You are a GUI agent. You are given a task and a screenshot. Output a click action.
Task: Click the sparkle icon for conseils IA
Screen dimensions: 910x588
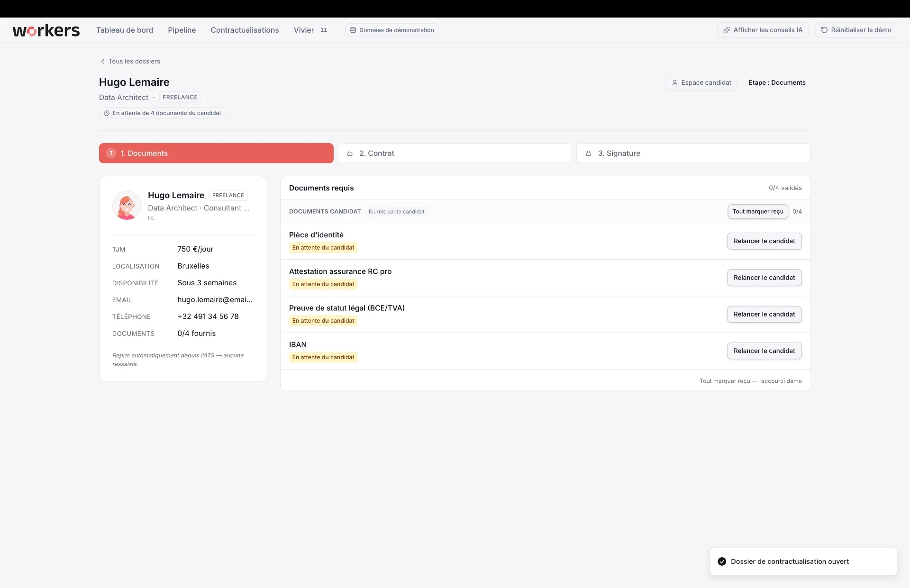click(727, 30)
